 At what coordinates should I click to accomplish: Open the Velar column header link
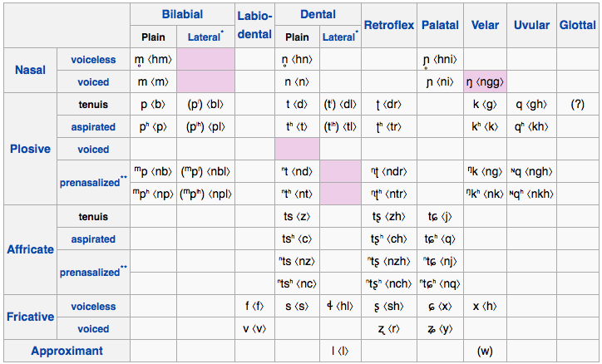(x=485, y=25)
